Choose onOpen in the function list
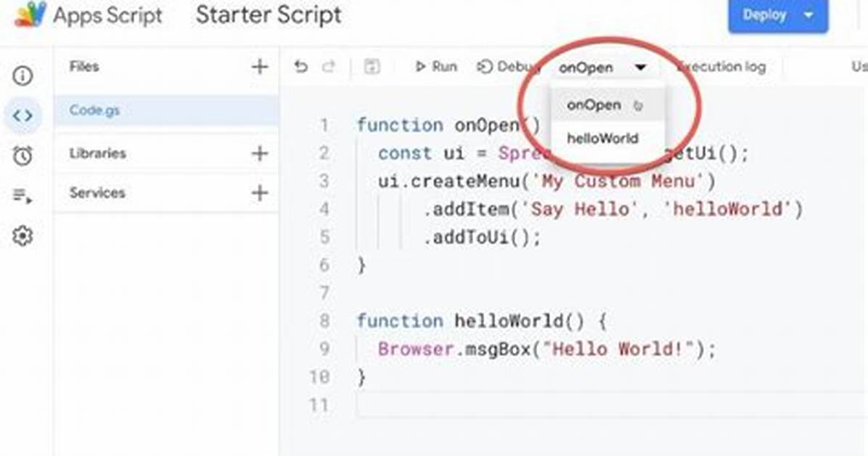 [x=608, y=105]
